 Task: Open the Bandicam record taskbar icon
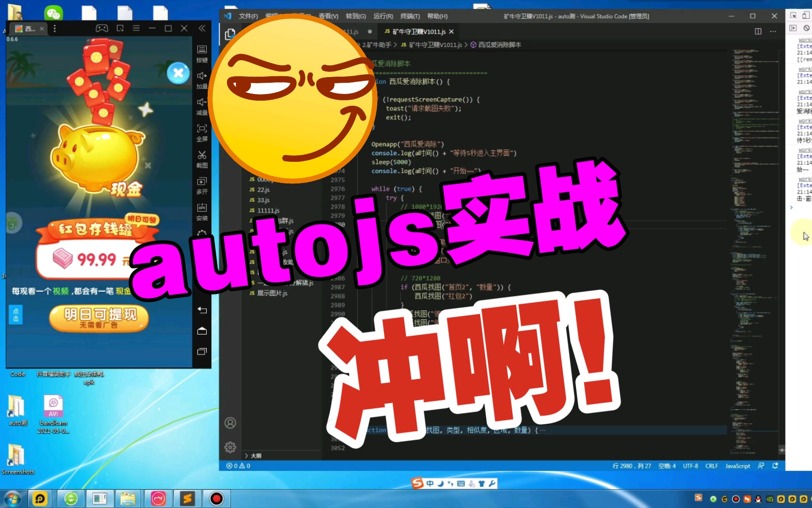click(217, 499)
